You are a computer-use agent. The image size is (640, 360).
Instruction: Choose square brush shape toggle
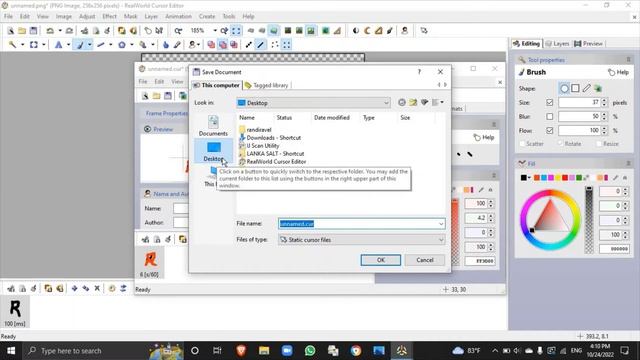pyautogui.click(x=575, y=88)
